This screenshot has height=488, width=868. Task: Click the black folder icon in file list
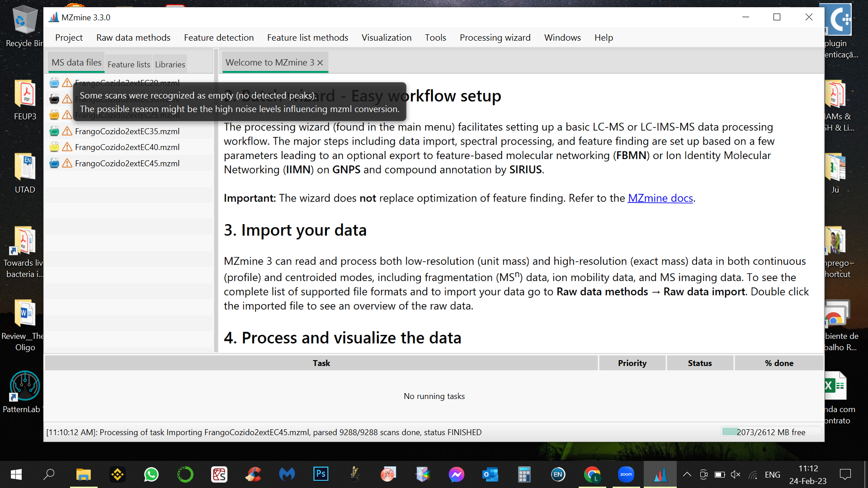click(54, 99)
